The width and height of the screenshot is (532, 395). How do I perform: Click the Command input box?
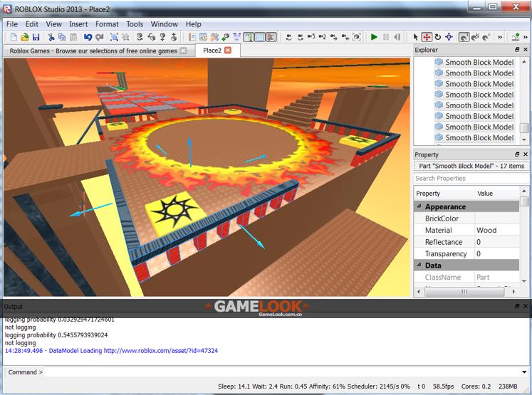pos(282,372)
